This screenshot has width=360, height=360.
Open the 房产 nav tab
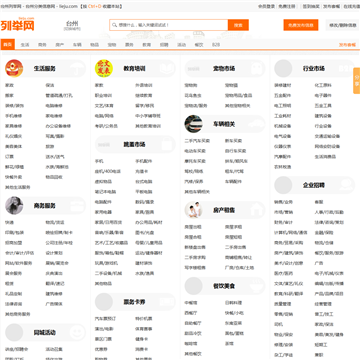point(60,45)
